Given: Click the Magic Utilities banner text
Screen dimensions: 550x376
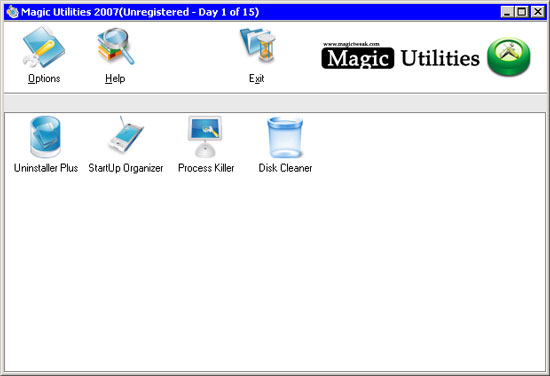Looking at the screenshot, I should click(x=401, y=58).
